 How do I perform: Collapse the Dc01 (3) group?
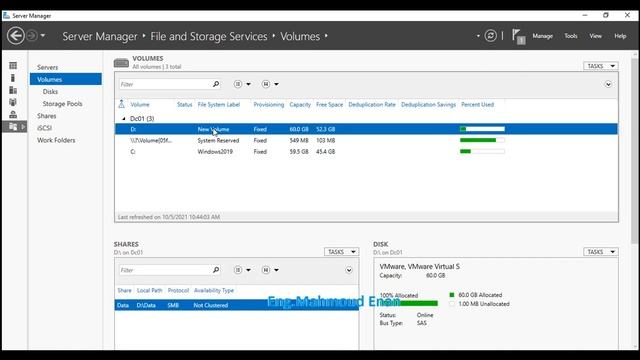coord(124,118)
